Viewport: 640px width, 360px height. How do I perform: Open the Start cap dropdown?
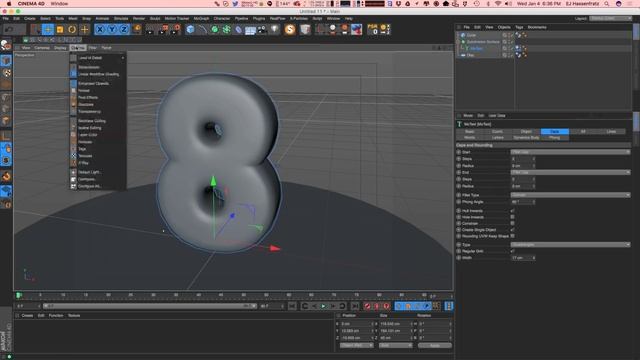click(x=570, y=152)
